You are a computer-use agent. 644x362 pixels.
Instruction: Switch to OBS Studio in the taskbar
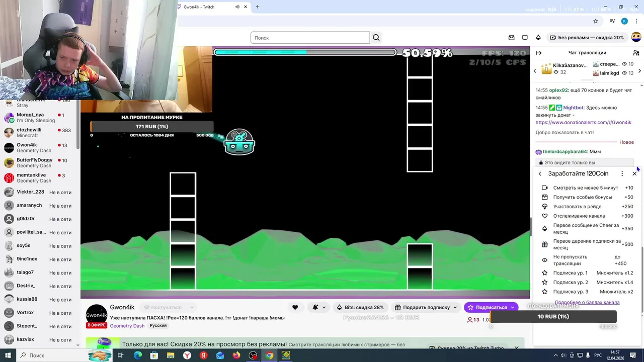(253, 355)
